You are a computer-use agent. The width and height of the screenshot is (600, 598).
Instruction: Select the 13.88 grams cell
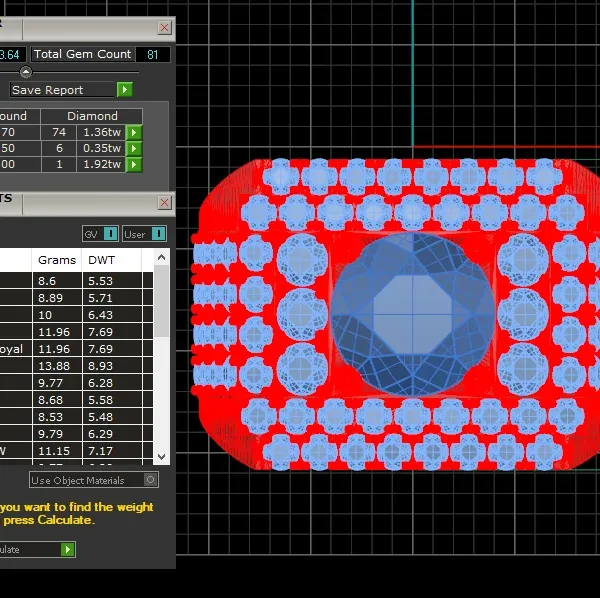pyautogui.click(x=57, y=366)
